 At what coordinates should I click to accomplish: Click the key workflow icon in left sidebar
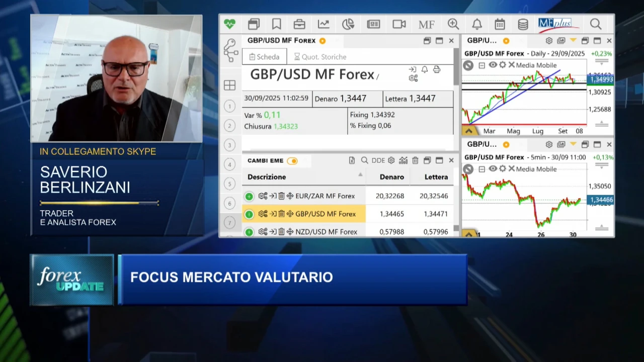click(x=230, y=50)
